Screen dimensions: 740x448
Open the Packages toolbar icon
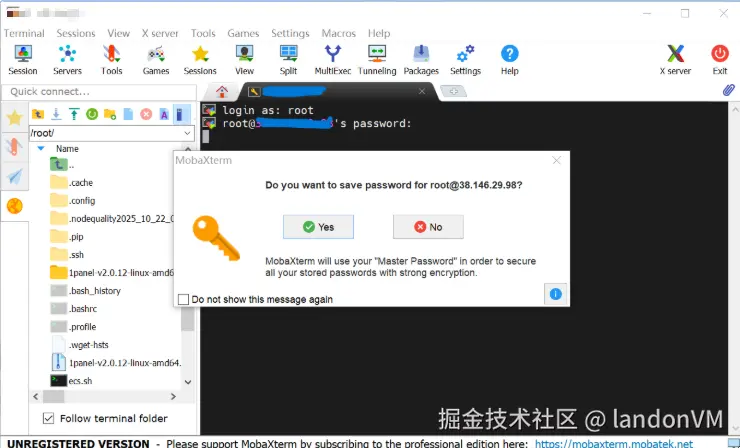(x=421, y=60)
